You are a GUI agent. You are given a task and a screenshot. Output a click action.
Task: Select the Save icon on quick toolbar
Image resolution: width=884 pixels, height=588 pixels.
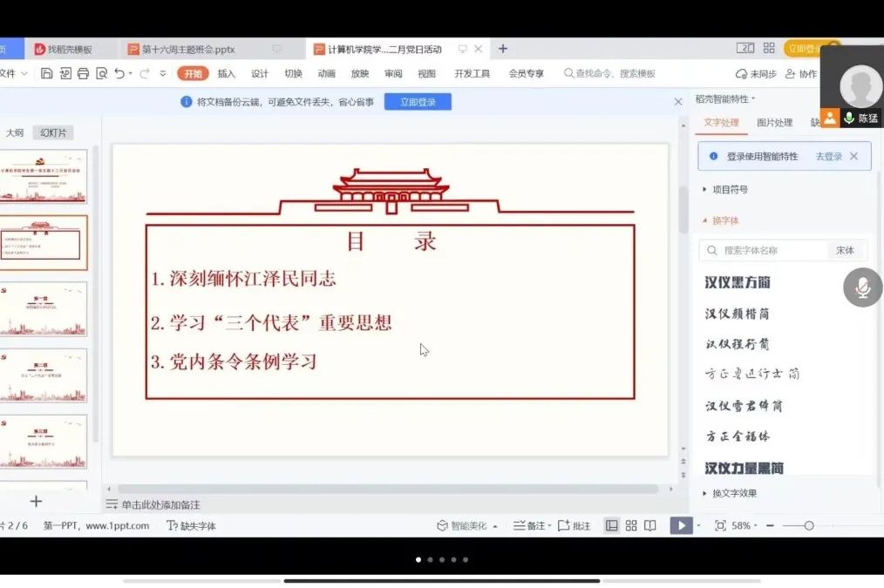pos(46,73)
